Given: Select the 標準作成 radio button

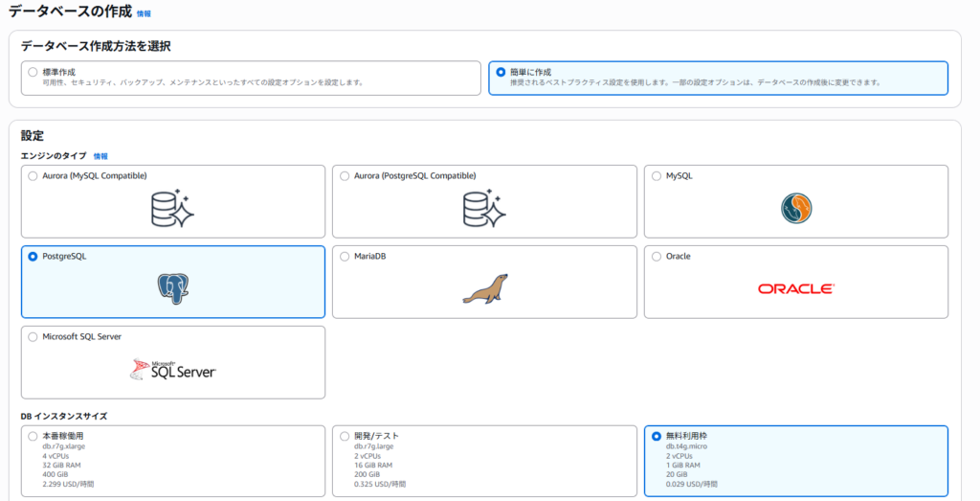Looking at the screenshot, I should 33,72.
